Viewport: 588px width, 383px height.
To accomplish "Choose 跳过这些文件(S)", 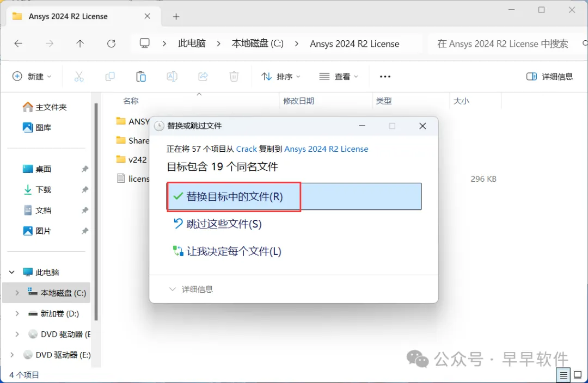I will [x=217, y=224].
